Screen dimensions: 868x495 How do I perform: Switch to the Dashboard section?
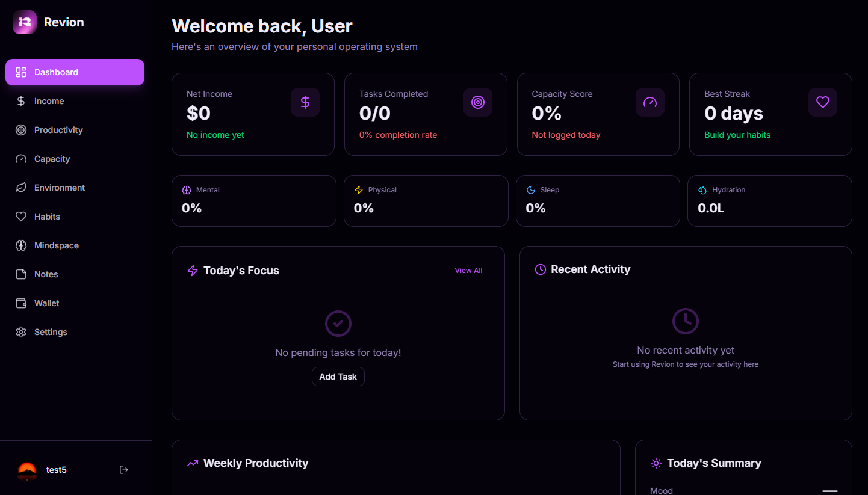[56, 72]
